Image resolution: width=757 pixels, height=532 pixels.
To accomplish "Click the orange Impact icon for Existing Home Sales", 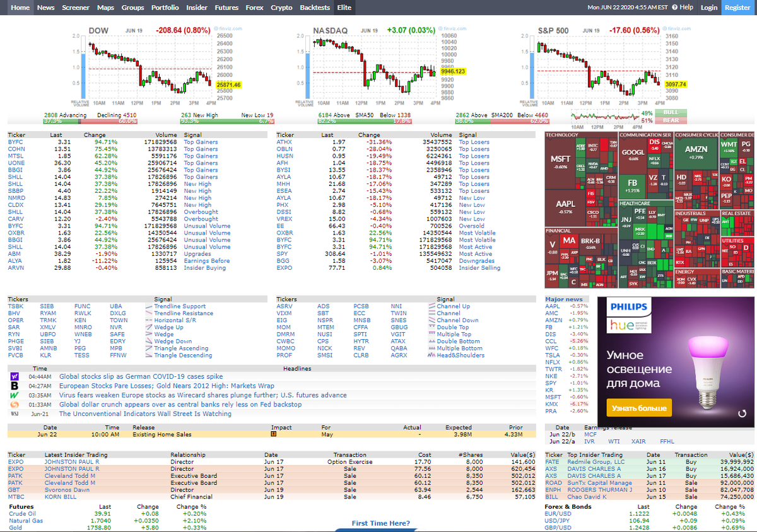I will coord(274,434).
